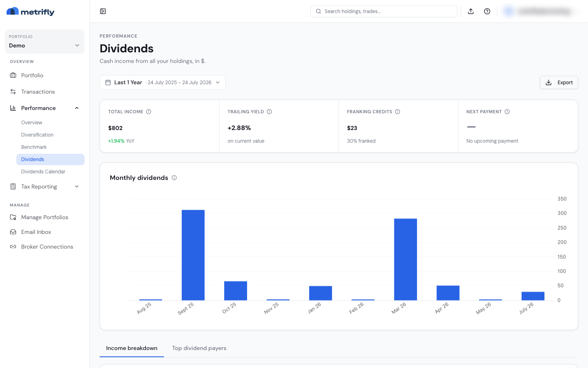Click the Manage Portfolios folder icon
Screen dimensions: 588x368
pos(13,217)
